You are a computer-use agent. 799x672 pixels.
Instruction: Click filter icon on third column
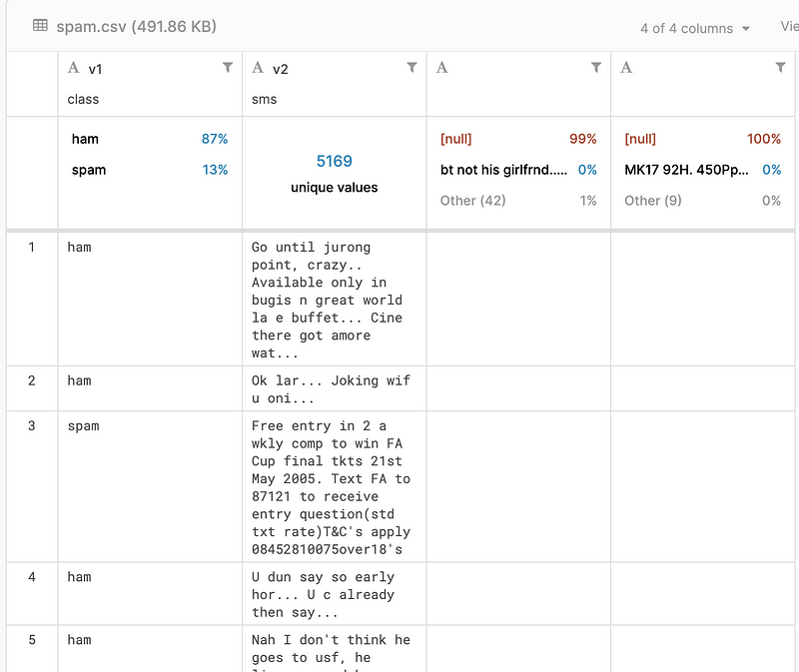(x=596, y=67)
